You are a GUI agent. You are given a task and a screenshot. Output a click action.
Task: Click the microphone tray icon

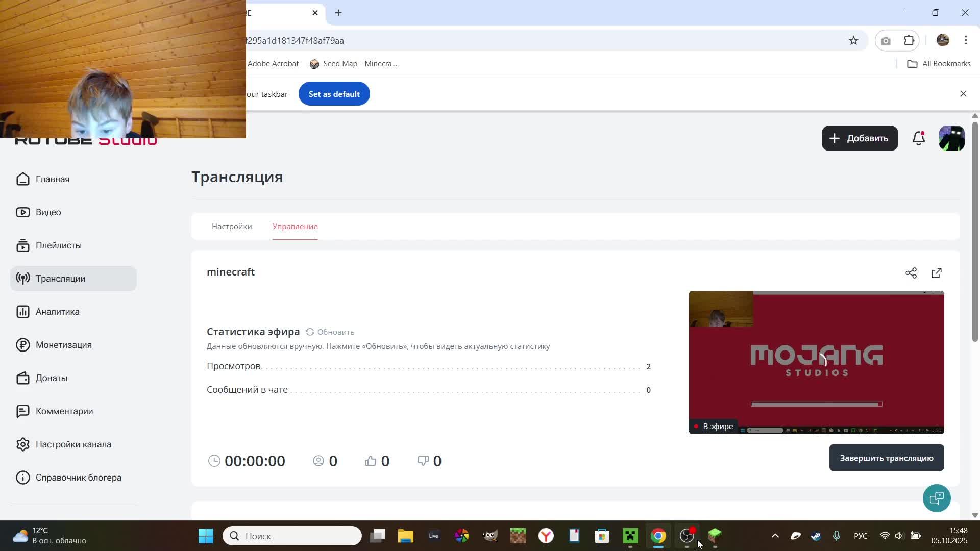coord(836,536)
